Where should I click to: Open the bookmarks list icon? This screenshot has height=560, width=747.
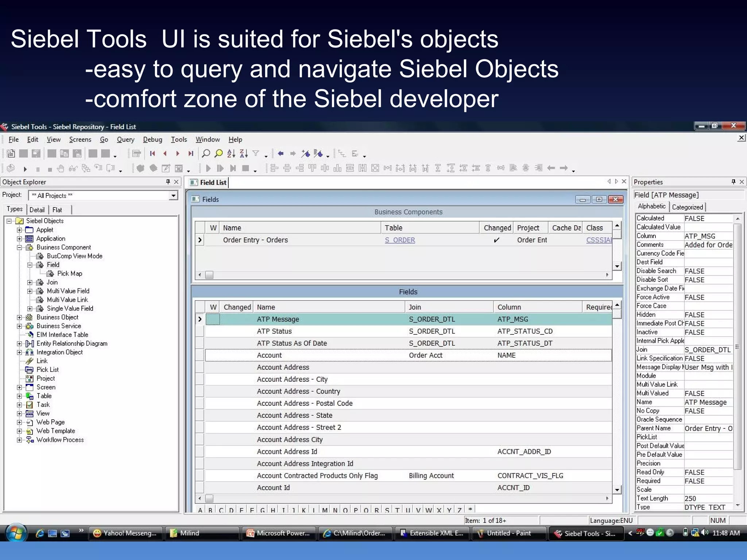(x=318, y=153)
